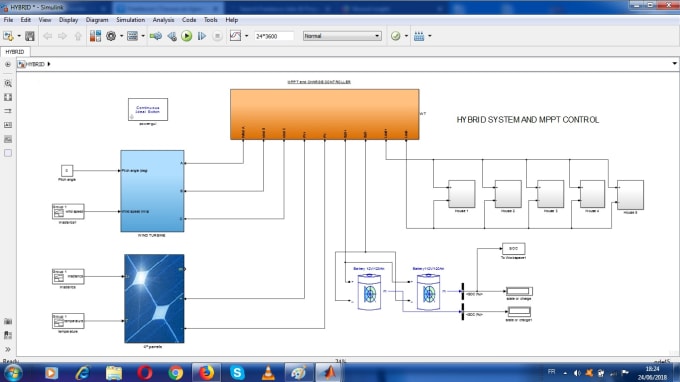This screenshot has width=680, height=382.
Task: Open the Library Browser
Action: point(95,36)
